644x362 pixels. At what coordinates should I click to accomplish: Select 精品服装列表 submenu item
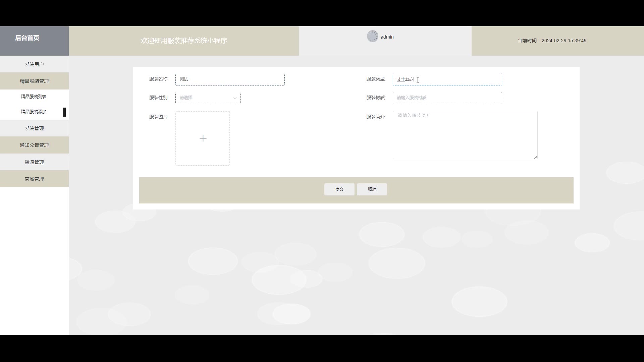(x=34, y=97)
